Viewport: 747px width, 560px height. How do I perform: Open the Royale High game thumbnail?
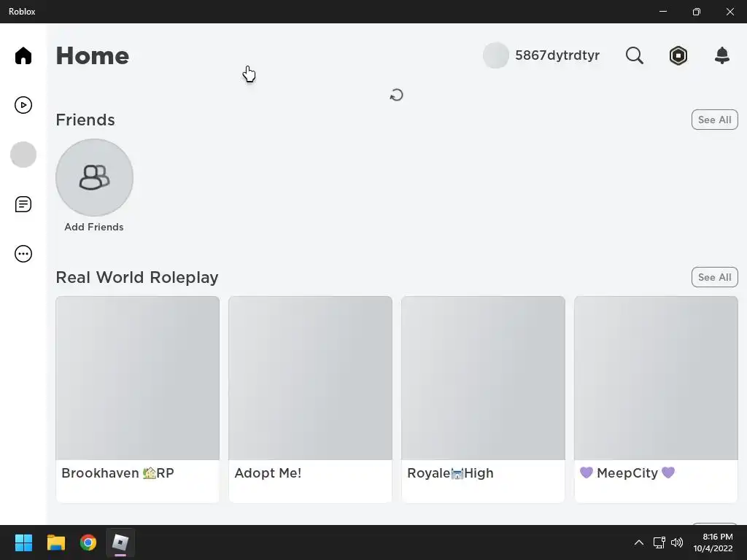click(x=483, y=378)
